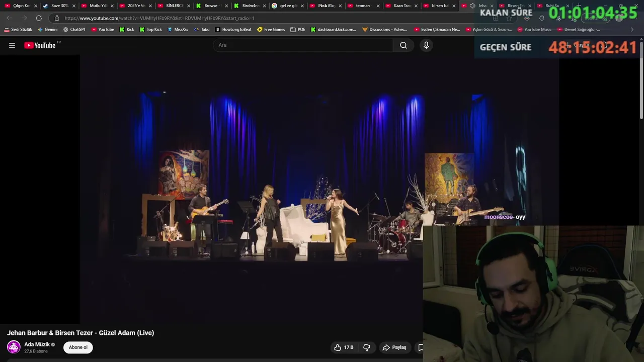Dislike the video with thumbs-down

pyautogui.click(x=367, y=347)
